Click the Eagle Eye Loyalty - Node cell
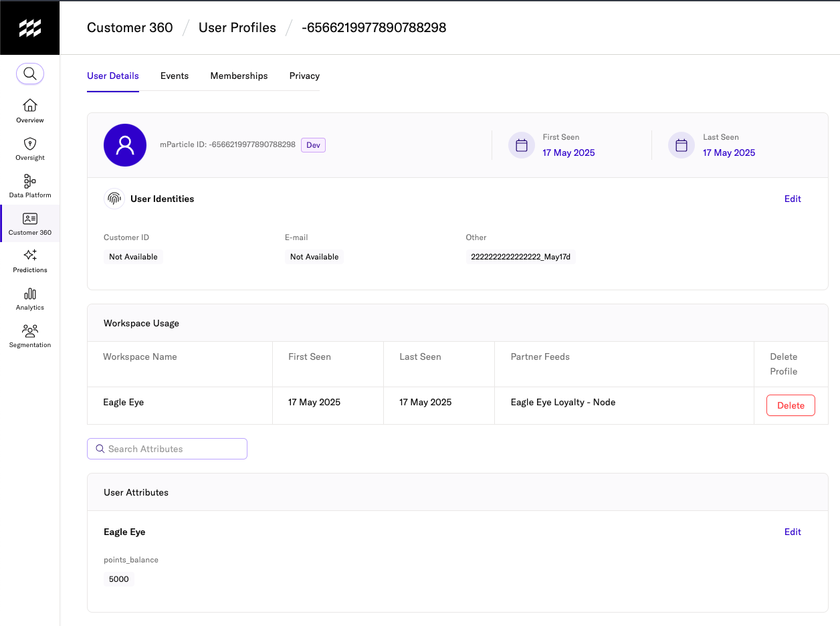Viewport: 840px width, 626px height. [x=562, y=402]
